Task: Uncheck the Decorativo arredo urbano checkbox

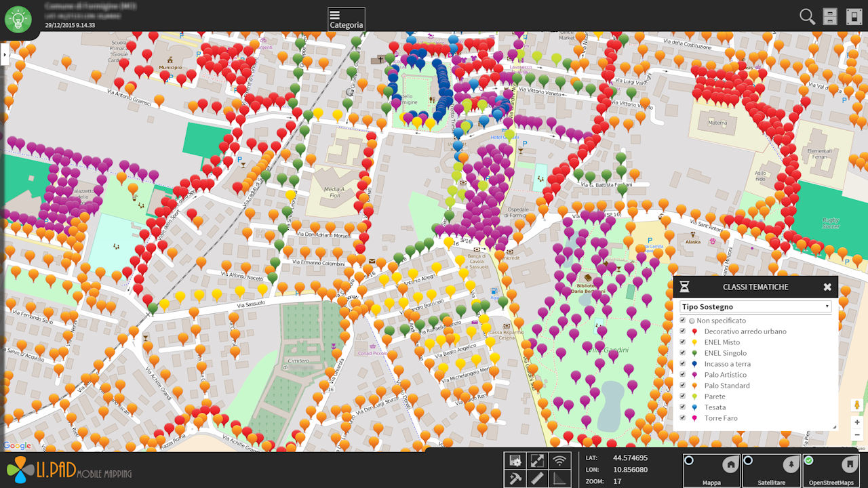Action: pos(683,331)
